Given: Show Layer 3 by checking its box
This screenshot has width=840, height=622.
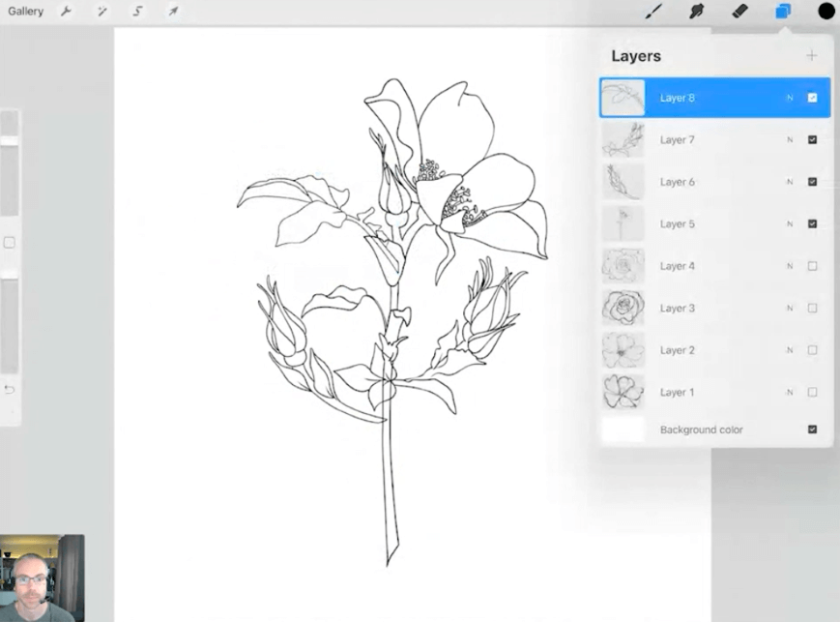Looking at the screenshot, I should [x=812, y=308].
